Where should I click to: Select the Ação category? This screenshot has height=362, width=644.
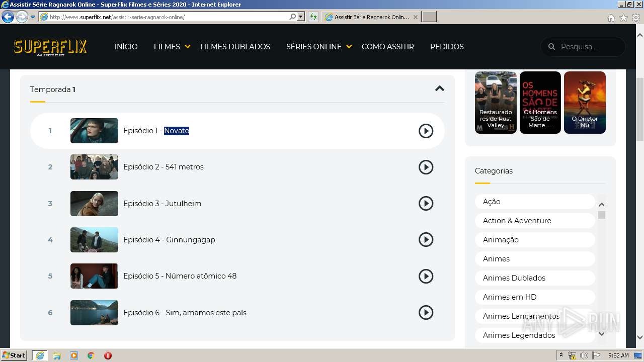[x=535, y=202]
